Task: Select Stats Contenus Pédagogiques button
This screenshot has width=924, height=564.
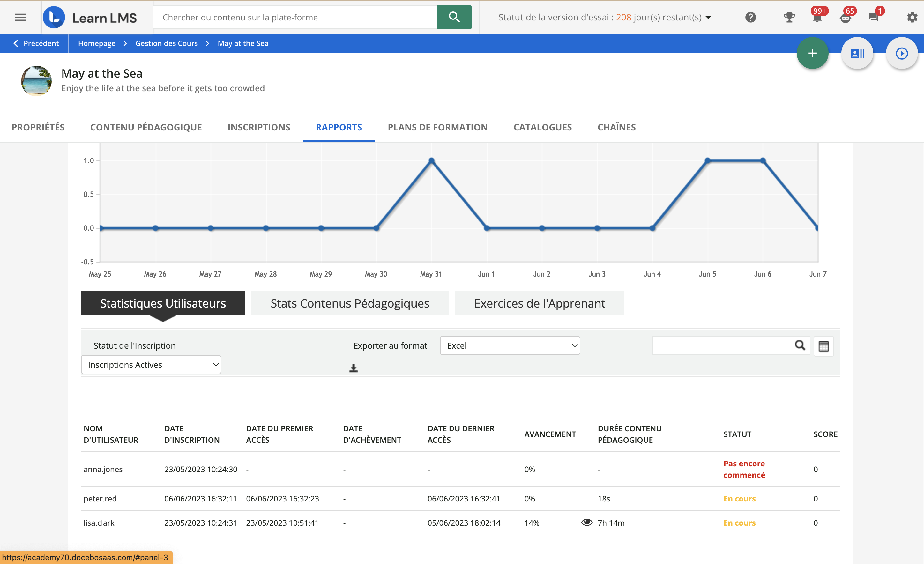Action: (x=350, y=303)
